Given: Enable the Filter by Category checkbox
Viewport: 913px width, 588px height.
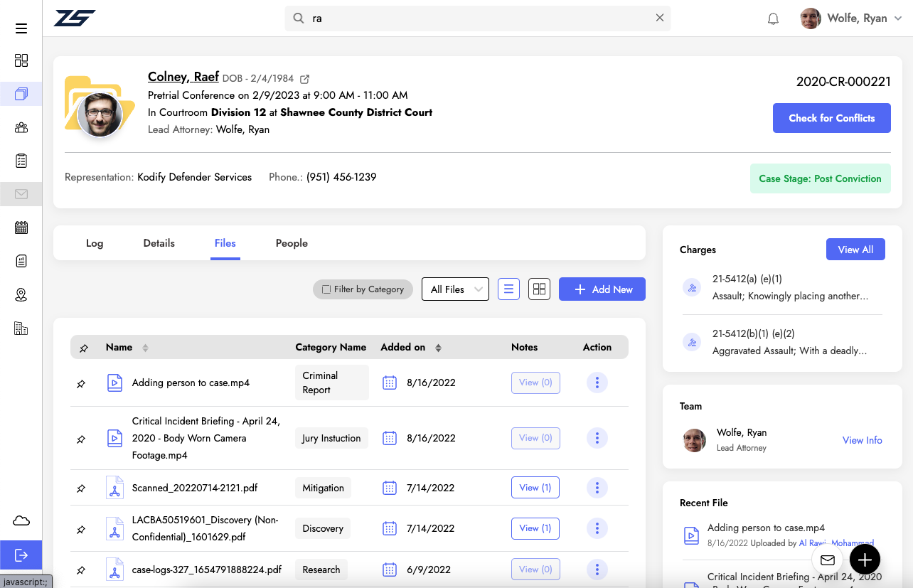Looking at the screenshot, I should coord(326,289).
